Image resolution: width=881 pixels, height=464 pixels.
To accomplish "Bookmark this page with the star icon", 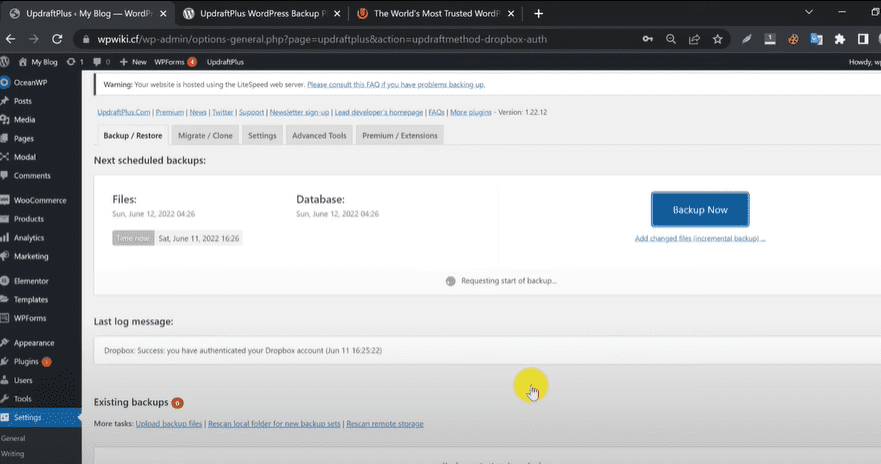I will pos(717,39).
